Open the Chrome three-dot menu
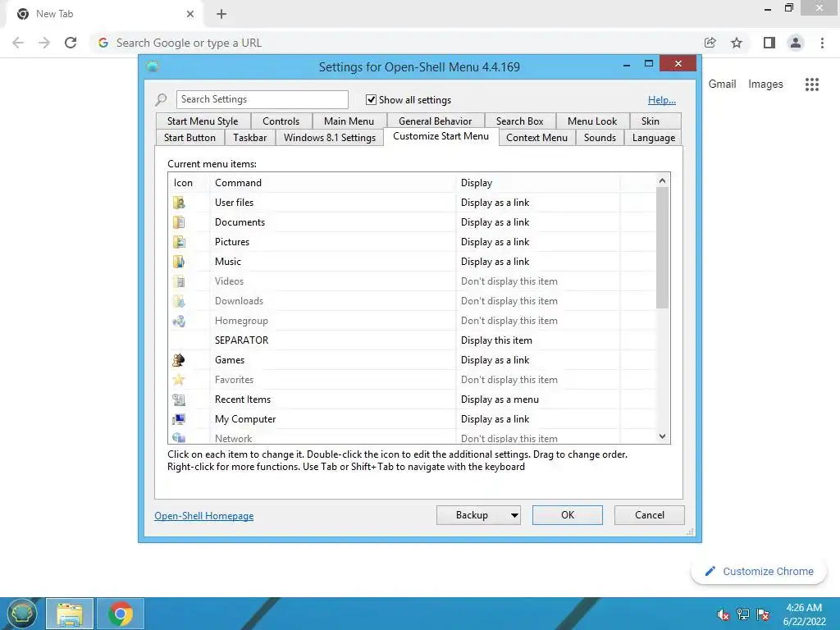The height and width of the screenshot is (630, 840). [822, 43]
